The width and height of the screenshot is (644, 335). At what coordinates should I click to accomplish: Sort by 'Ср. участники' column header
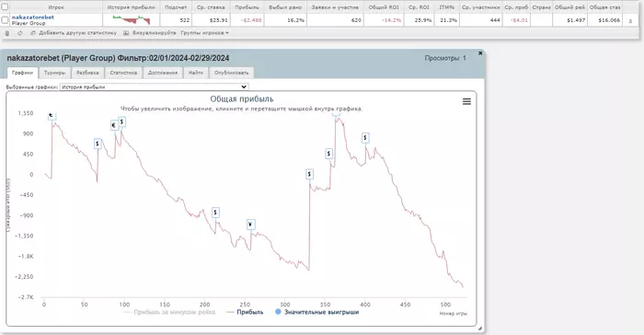[480, 7]
